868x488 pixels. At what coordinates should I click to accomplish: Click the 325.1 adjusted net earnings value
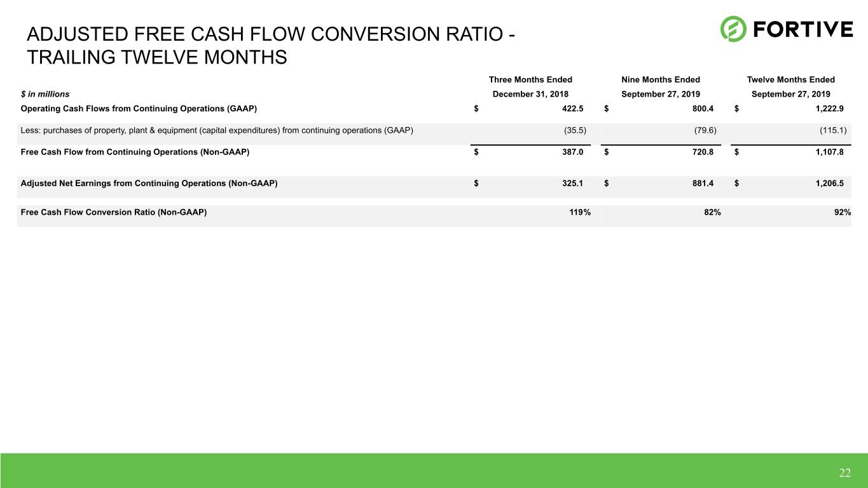click(572, 183)
